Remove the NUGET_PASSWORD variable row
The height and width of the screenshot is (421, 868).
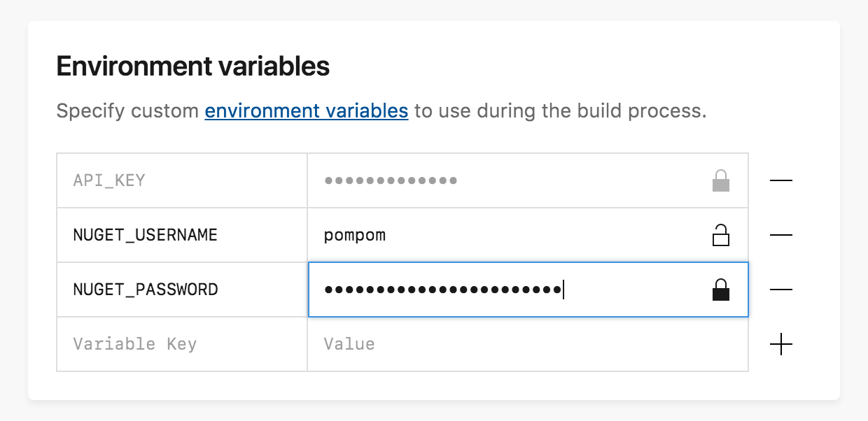click(780, 290)
